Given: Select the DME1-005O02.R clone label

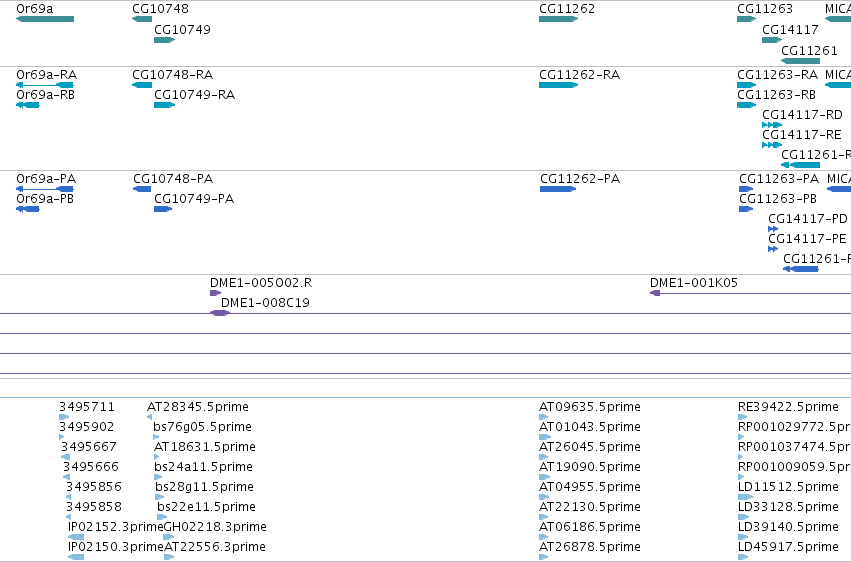Looking at the screenshot, I should pos(261,283).
